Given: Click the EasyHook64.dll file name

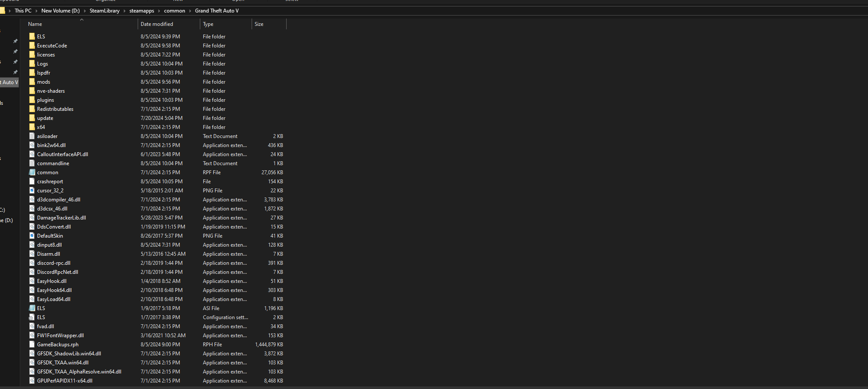Looking at the screenshot, I should click(54, 290).
